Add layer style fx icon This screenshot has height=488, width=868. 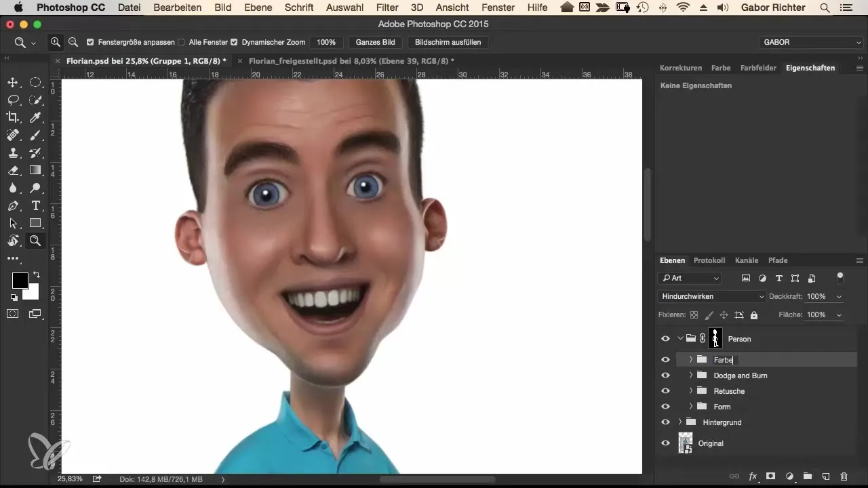point(753,476)
